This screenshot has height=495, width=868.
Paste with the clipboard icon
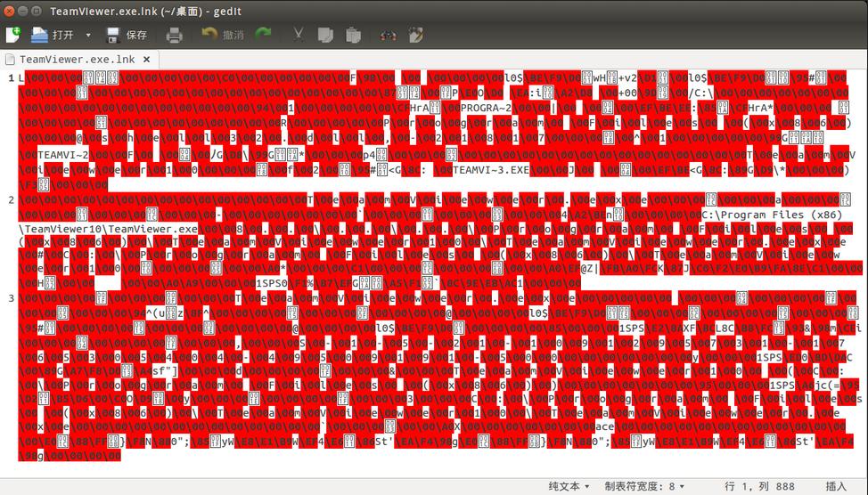(353, 35)
